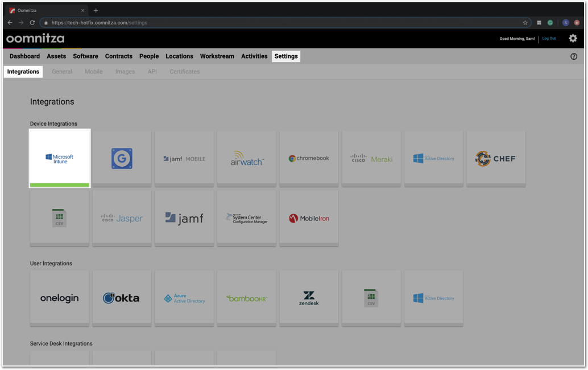Bookmark this page with star icon
The width and height of the screenshot is (588, 370).
click(525, 23)
